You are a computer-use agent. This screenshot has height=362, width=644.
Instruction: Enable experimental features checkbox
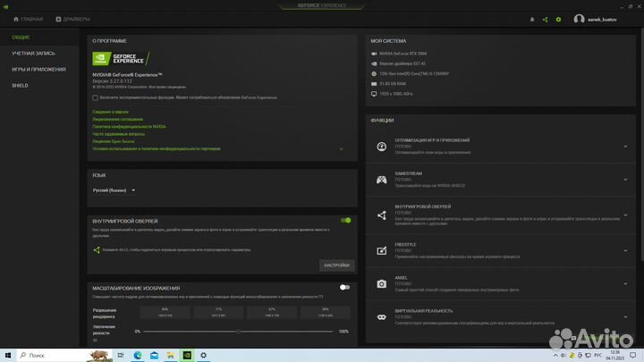(96, 97)
